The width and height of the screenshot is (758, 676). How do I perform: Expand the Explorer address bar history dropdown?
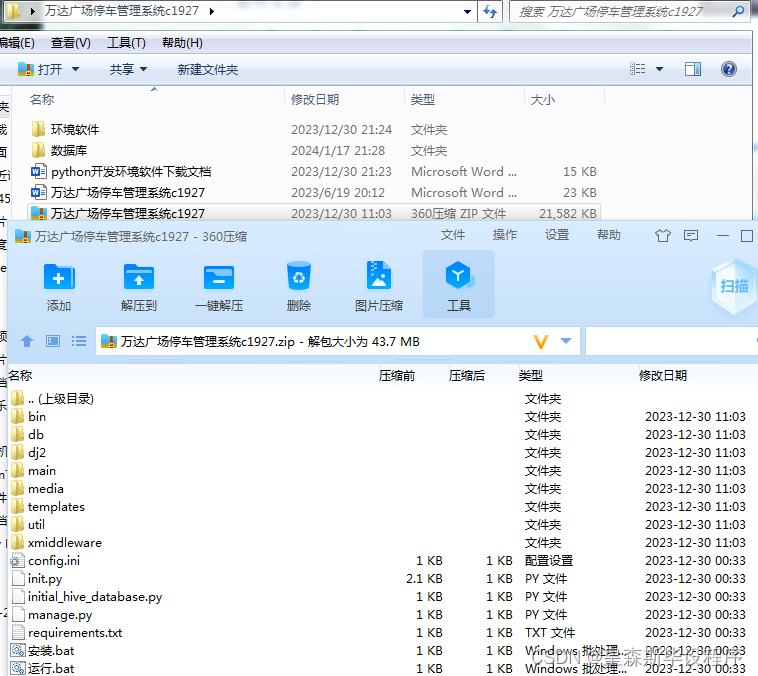point(467,12)
